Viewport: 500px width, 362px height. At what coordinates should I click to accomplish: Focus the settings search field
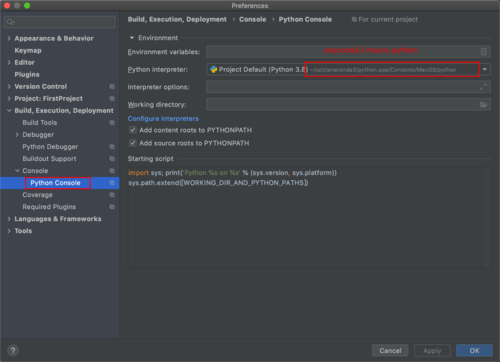[60, 22]
